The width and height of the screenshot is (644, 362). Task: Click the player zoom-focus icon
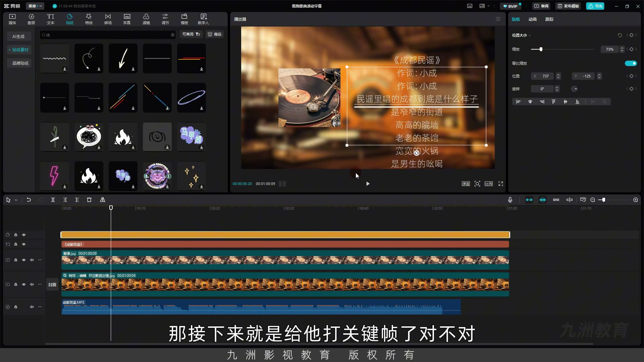477,184
